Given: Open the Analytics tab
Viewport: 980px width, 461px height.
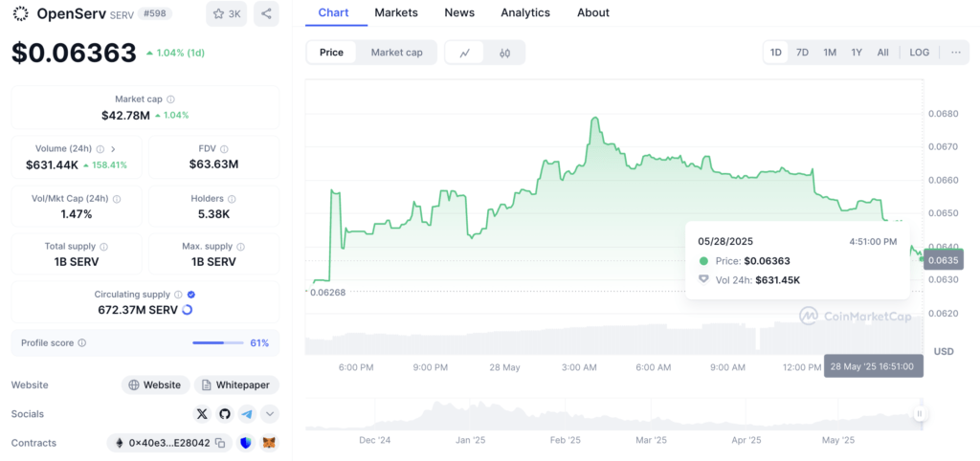Looking at the screenshot, I should pyautogui.click(x=525, y=12).
